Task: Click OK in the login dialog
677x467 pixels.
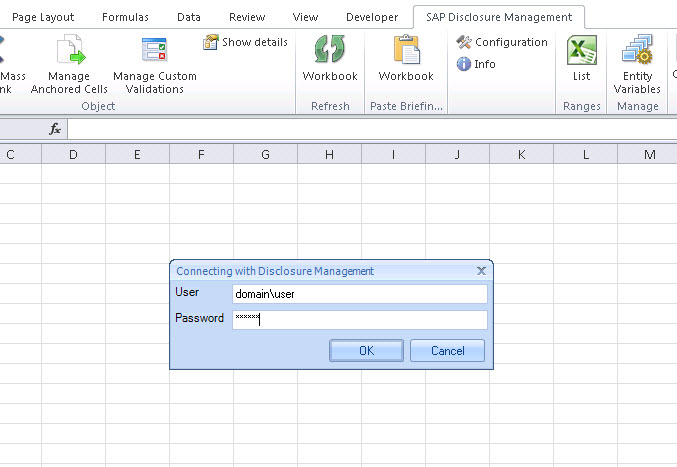Action: coord(367,350)
